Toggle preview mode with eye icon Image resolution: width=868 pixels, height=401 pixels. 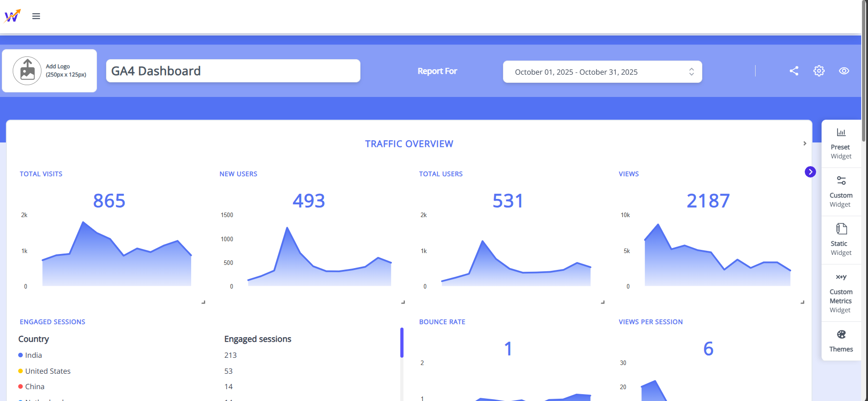pos(844,71)
